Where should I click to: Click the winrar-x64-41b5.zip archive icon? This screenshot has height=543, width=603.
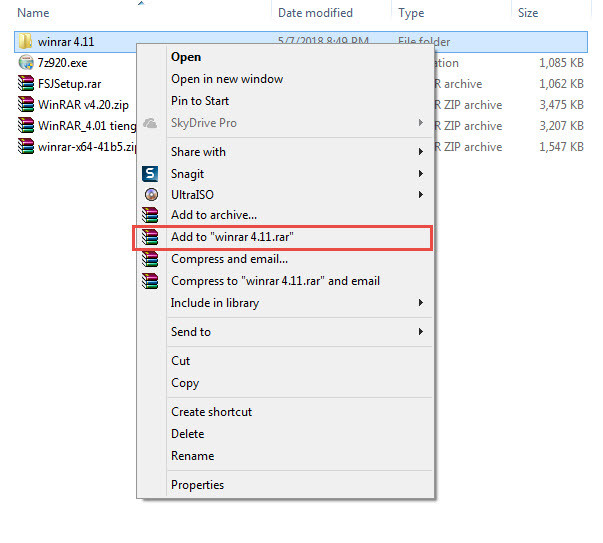26,147
